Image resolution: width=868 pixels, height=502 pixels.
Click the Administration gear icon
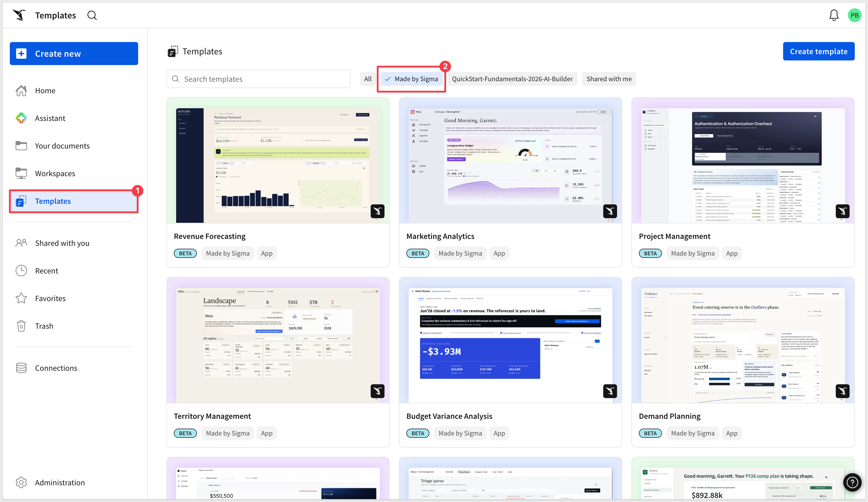21,482
